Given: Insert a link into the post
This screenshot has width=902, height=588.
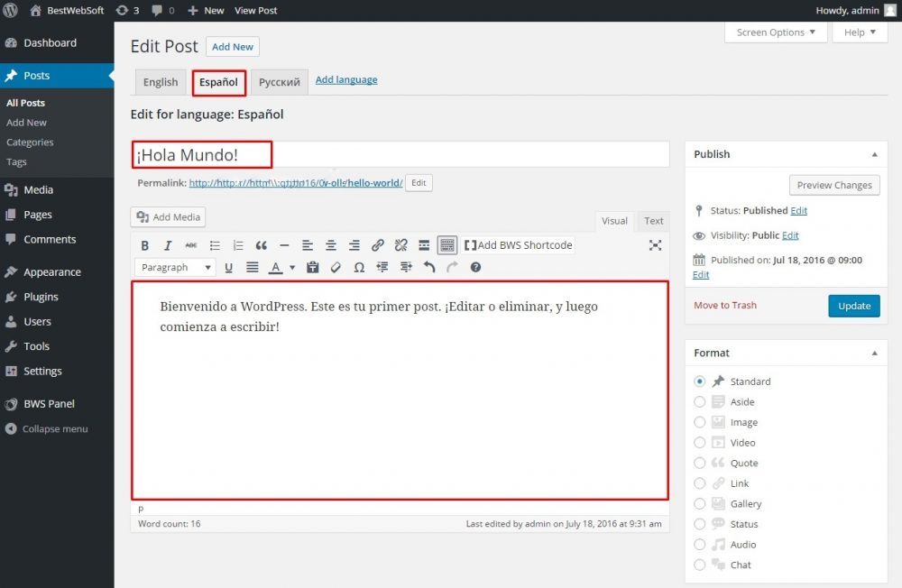Looking at the screenshot, I should coord(378,244).
